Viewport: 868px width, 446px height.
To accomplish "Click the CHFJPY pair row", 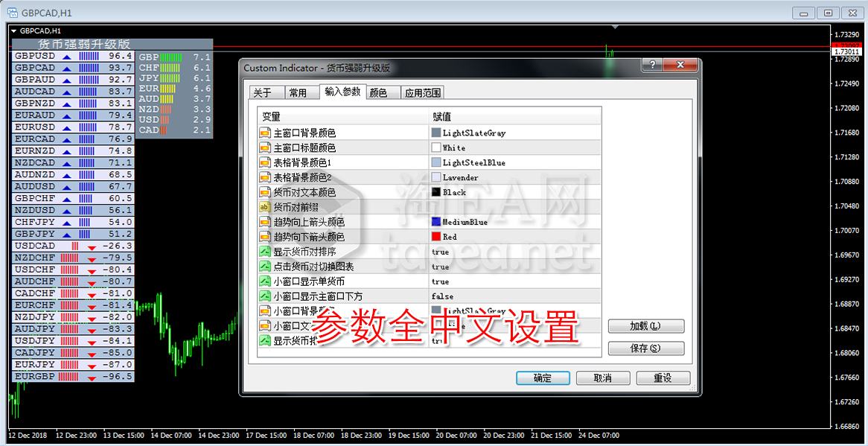I will (72, 223).
